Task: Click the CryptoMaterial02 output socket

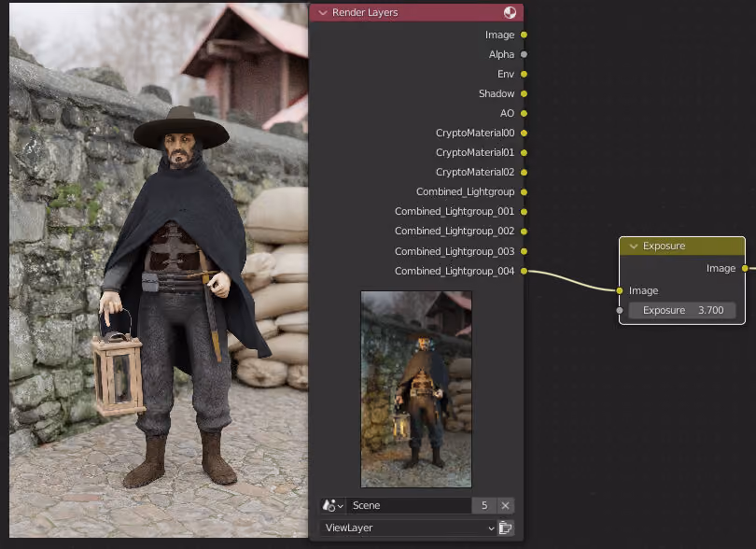Action: coord(525,172)
